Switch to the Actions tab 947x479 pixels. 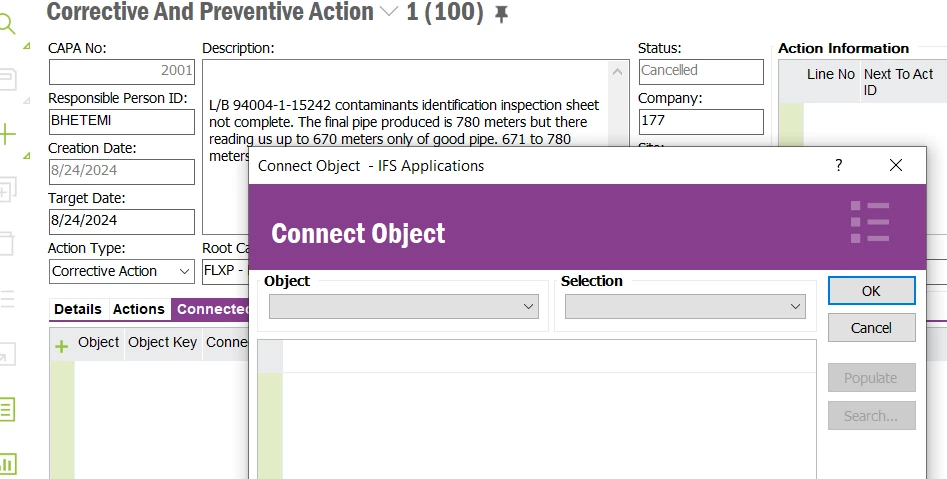click(138, 309)
